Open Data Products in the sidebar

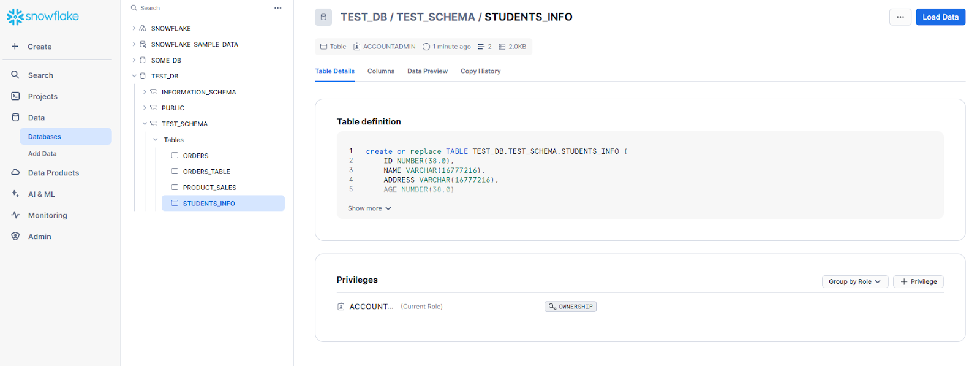[53, 173]
